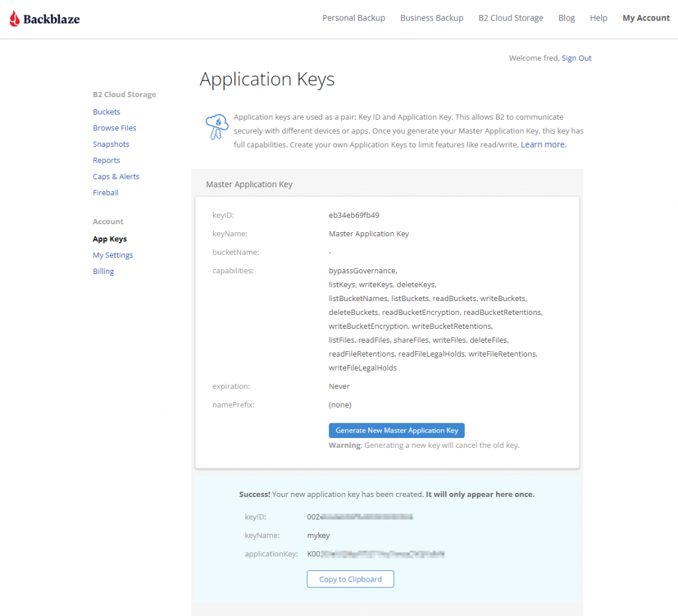Click the blurred applicationKey value

(x=376, y=554)
